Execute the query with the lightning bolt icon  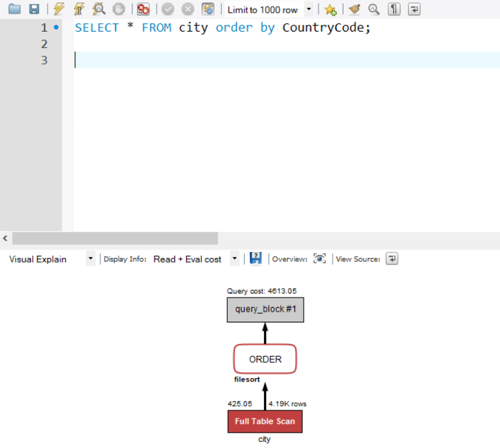click(x=59, y=9)
